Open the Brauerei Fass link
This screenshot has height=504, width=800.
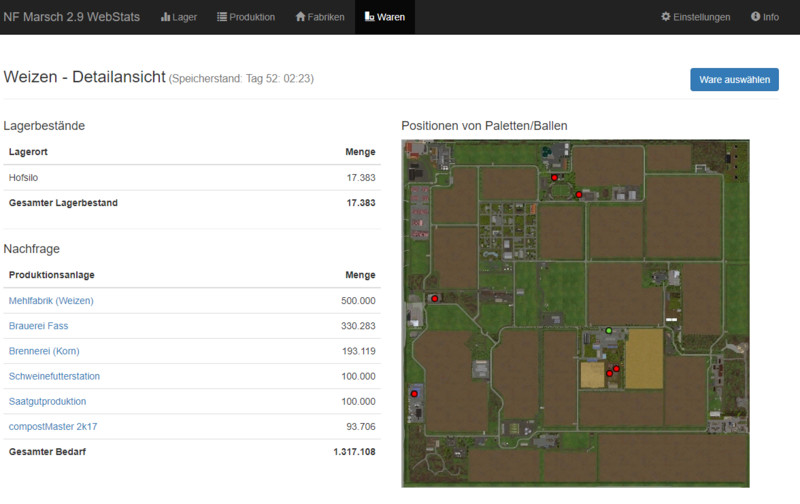(x=38, y=326)
